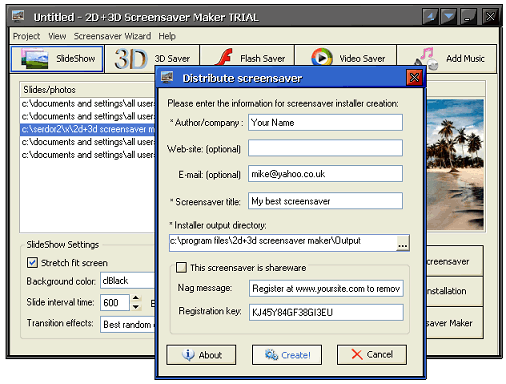Open the Background color combo box

coord(128,281)
